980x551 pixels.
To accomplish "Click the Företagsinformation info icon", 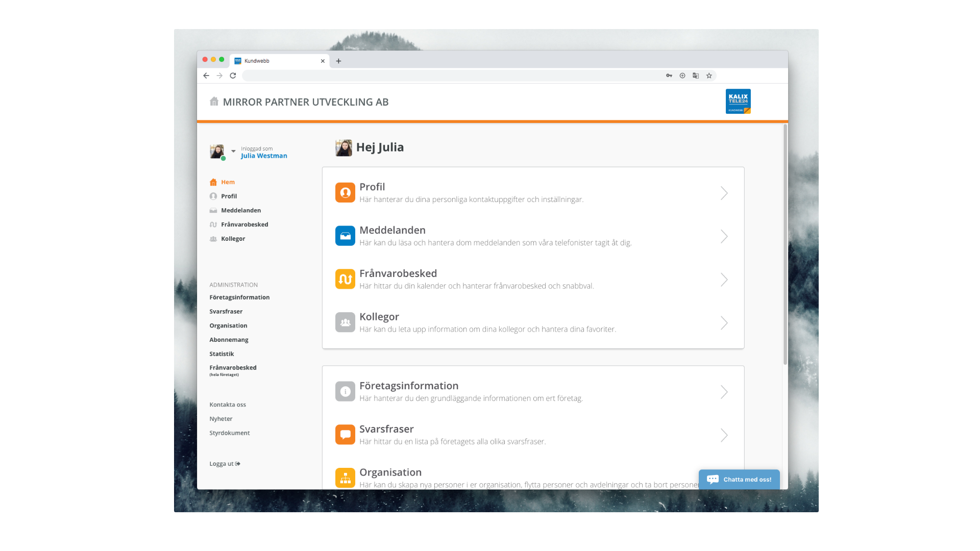I will click(x=345, y=391).
